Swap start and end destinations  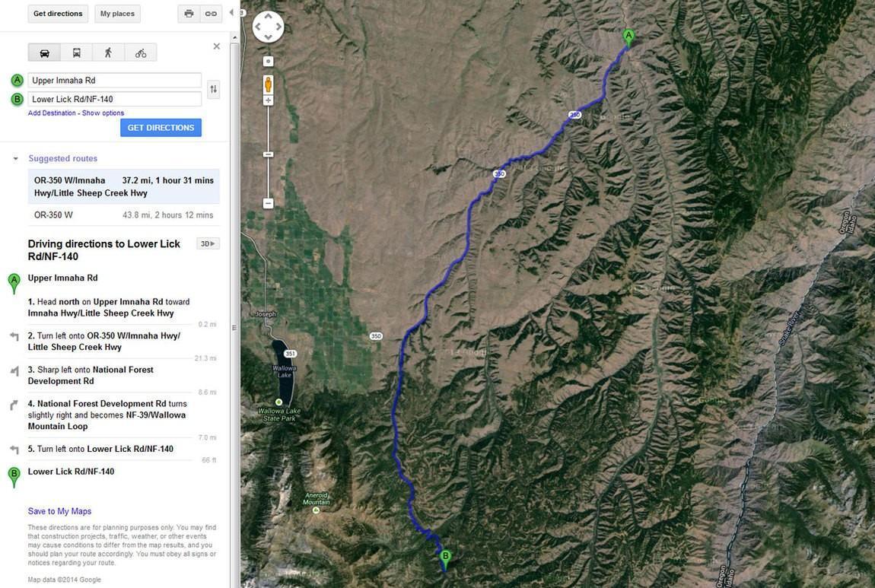click(213, 89)
